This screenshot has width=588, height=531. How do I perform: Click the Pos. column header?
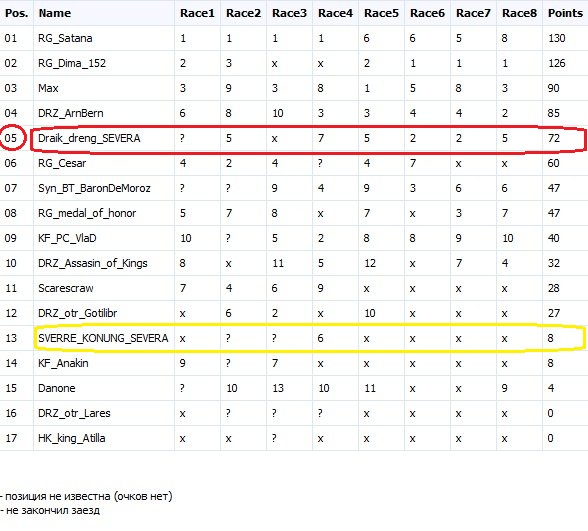pyautogui.click(x=16, y=13)
